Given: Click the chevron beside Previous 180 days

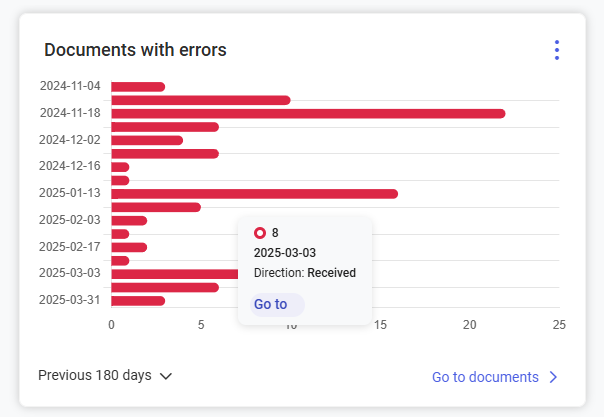Looking at the screenshot, I should coord(166,376).
